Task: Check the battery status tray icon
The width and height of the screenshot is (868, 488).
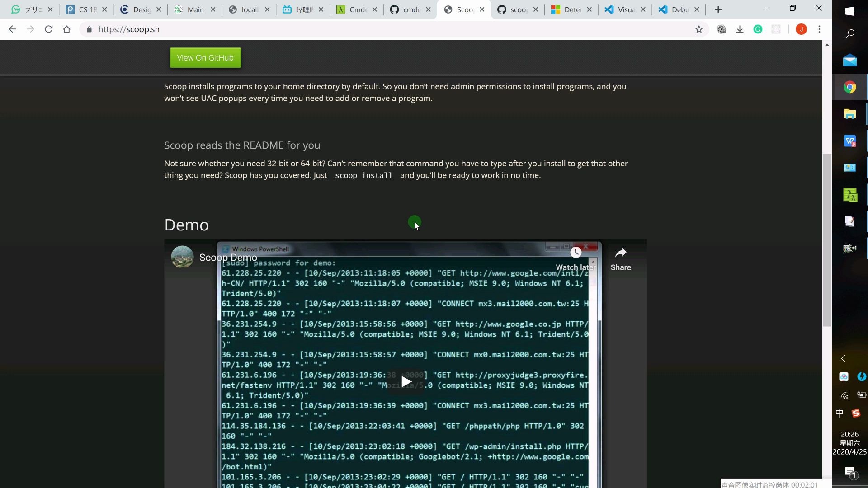Action: 862,394
